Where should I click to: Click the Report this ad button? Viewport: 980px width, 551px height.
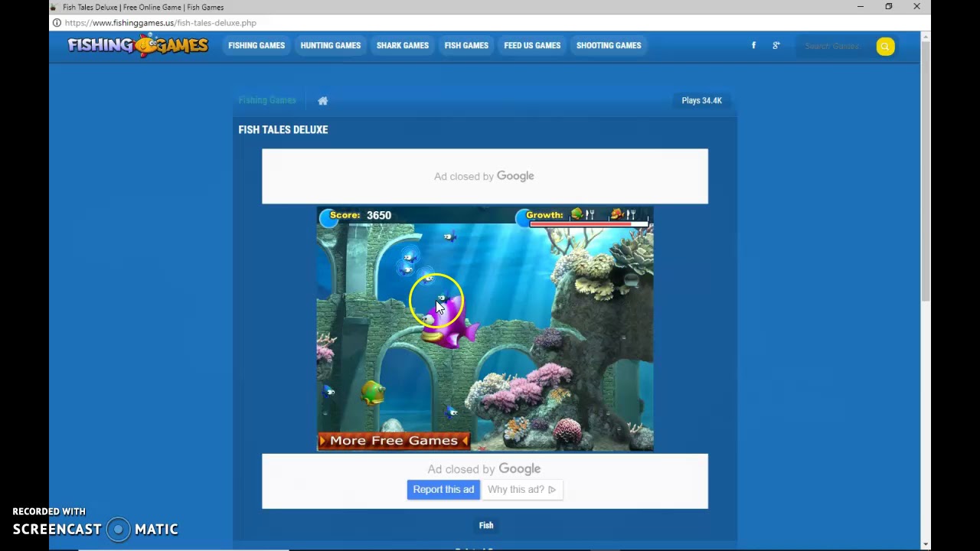(x=443, y=490)
